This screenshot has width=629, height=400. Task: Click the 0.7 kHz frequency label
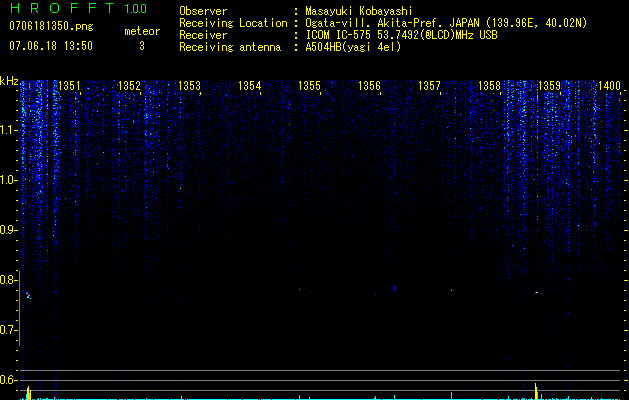[x=8, y=330]
